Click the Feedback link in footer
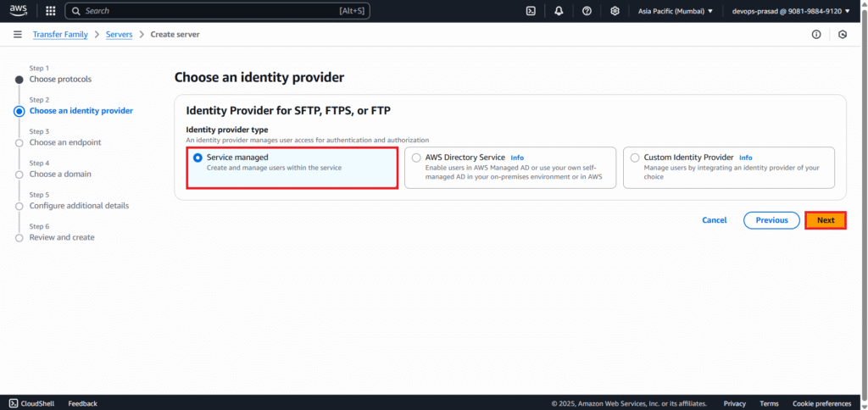The image size is (868, 410). coord(82,403)
